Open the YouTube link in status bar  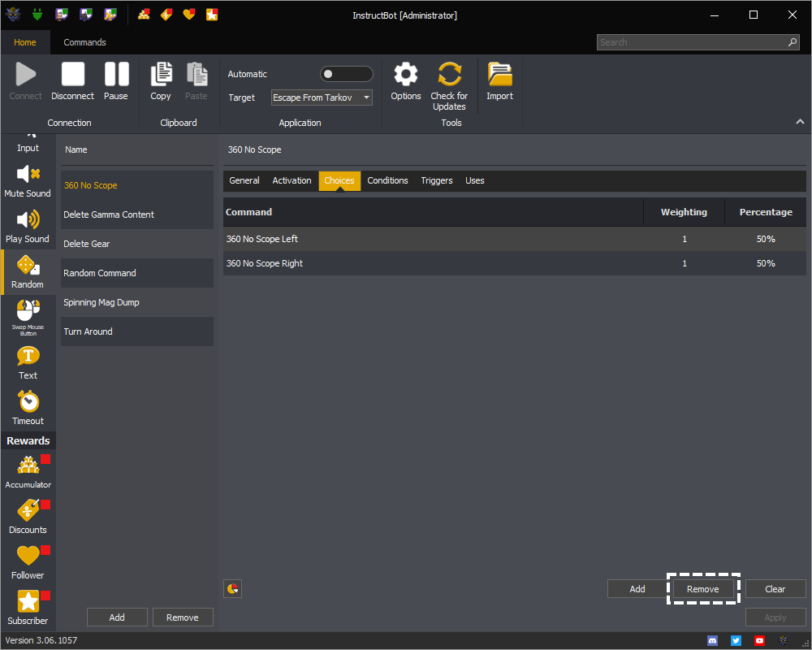pos(759,641)
